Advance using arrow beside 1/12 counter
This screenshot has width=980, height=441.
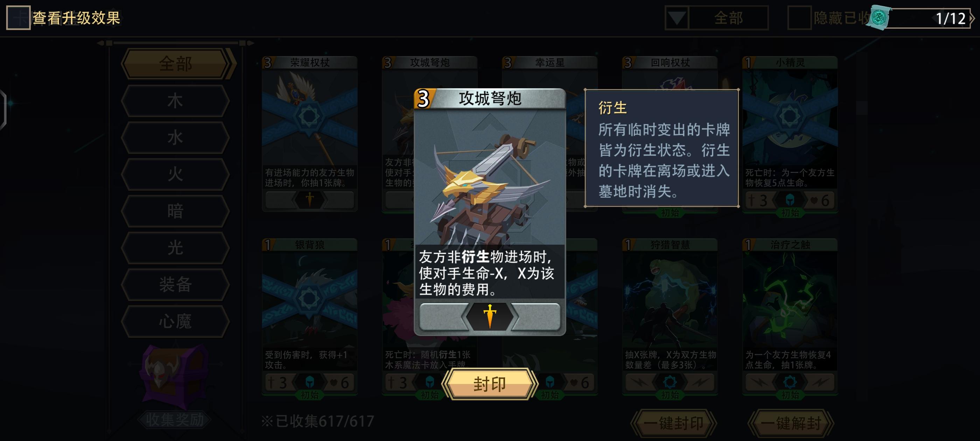click(x=972, y=18)
